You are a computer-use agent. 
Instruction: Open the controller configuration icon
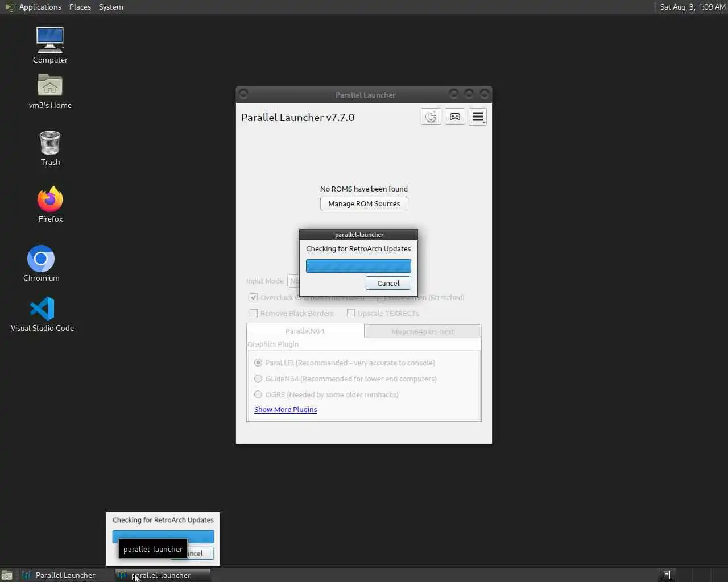coord(455,117)
